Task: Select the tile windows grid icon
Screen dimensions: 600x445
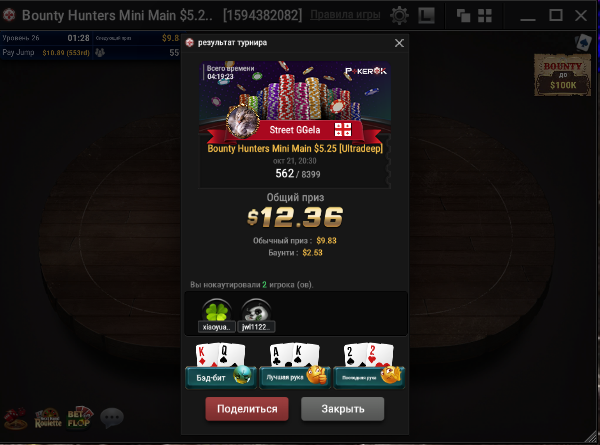Action: coord(485,16)
